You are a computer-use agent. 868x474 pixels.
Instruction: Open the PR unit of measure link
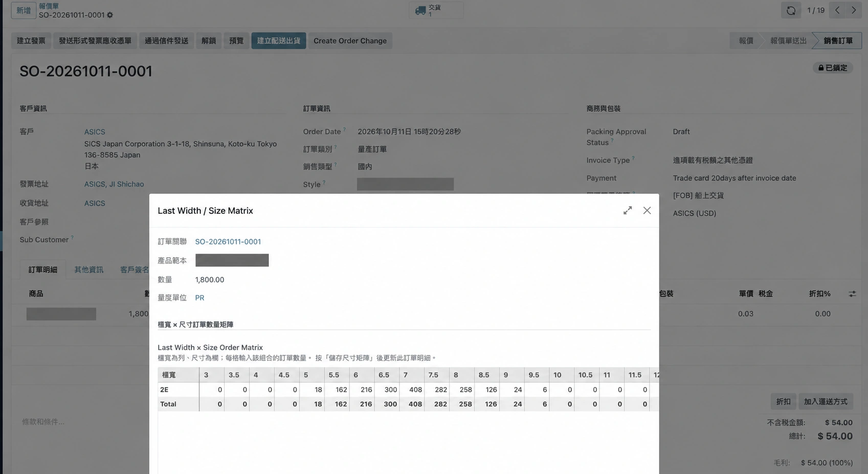point(199,298)
